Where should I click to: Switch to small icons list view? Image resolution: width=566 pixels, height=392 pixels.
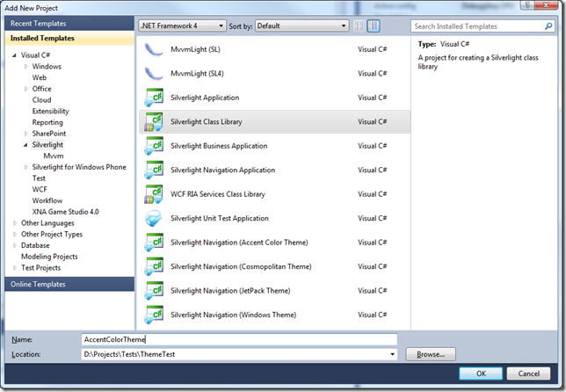359,26
